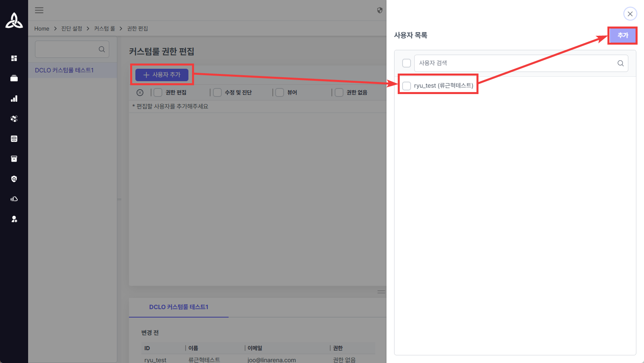Viewport: 644px width, 363px height.
Task: Open the archive box sidebar icon
Action: coord(14,159)
